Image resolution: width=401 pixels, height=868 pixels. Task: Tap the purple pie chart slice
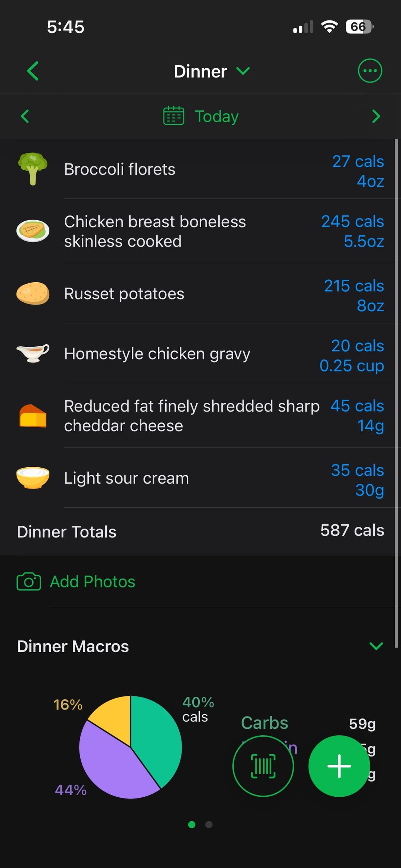(111, 765)
